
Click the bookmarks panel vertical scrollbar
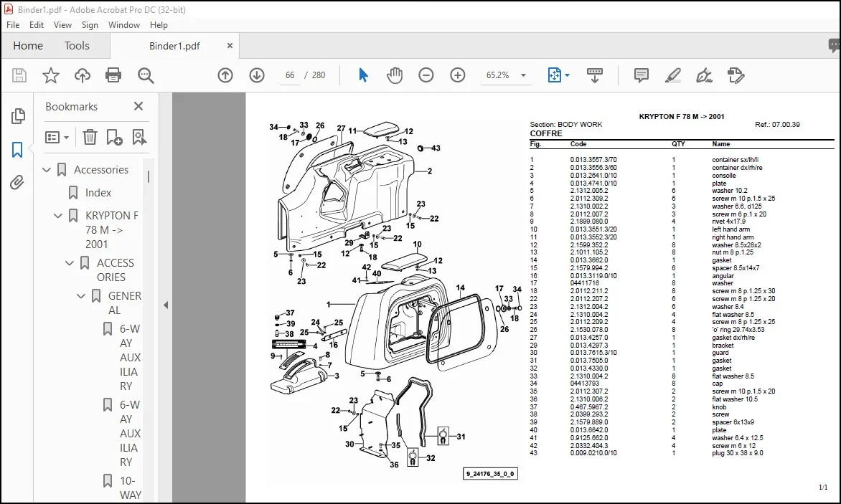click(x=149, y=177)
